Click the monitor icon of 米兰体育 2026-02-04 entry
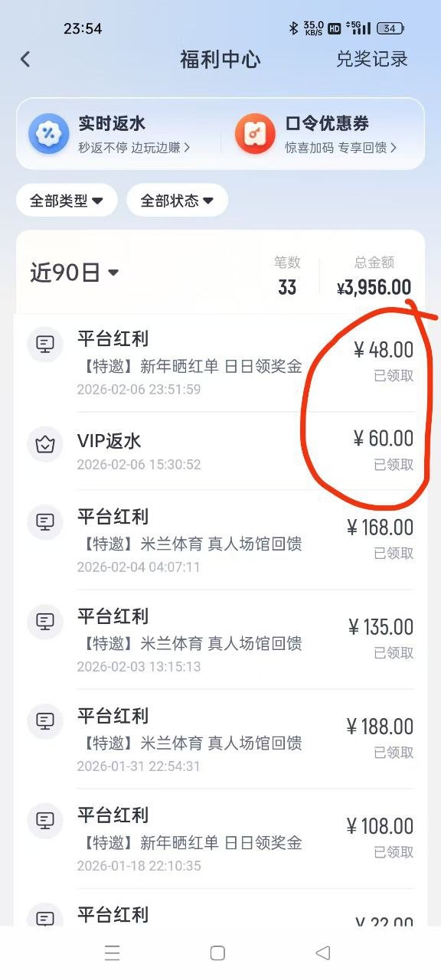Viewport: 441px width, 980px height. [44, 521]
